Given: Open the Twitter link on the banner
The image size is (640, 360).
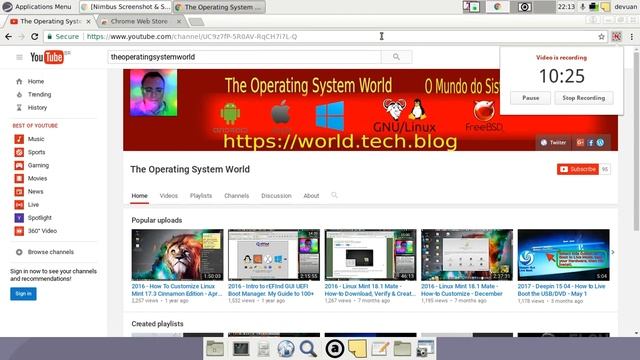Looking at the screenshot, I should pyautogui.click(x=553, y=142).
